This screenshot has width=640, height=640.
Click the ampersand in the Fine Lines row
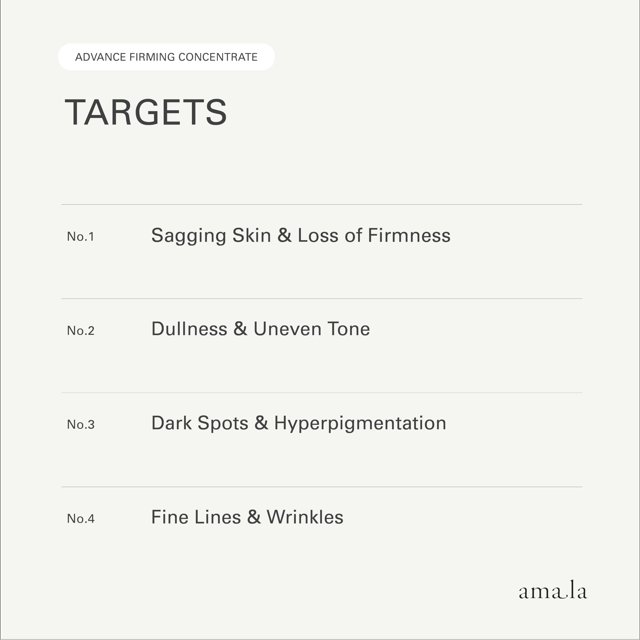(253, 517)
